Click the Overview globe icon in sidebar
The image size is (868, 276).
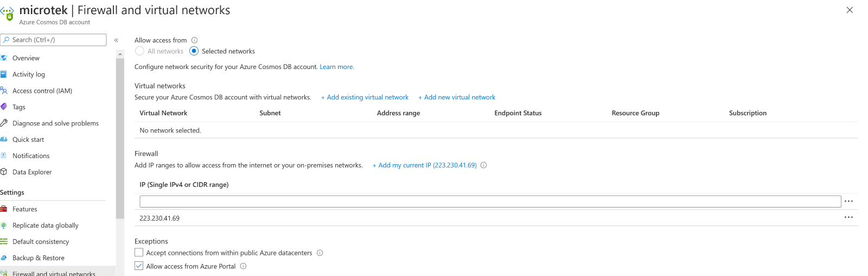[4, 58]
